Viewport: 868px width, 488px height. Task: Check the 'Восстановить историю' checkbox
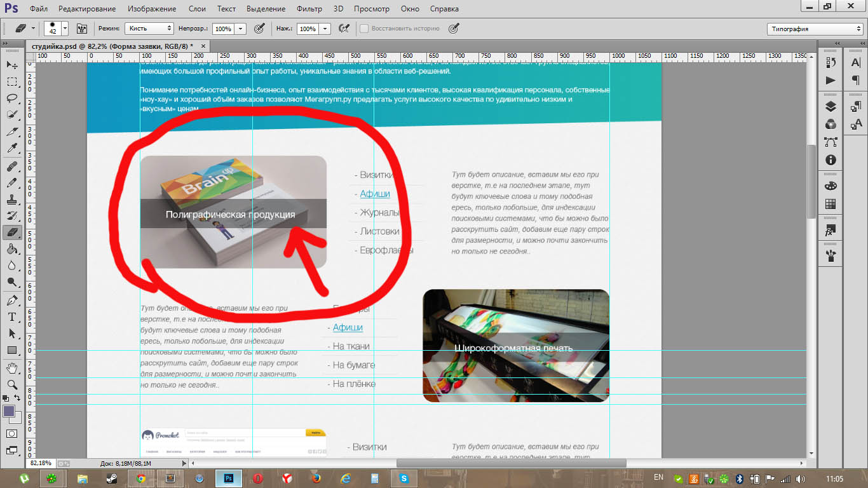364,29
